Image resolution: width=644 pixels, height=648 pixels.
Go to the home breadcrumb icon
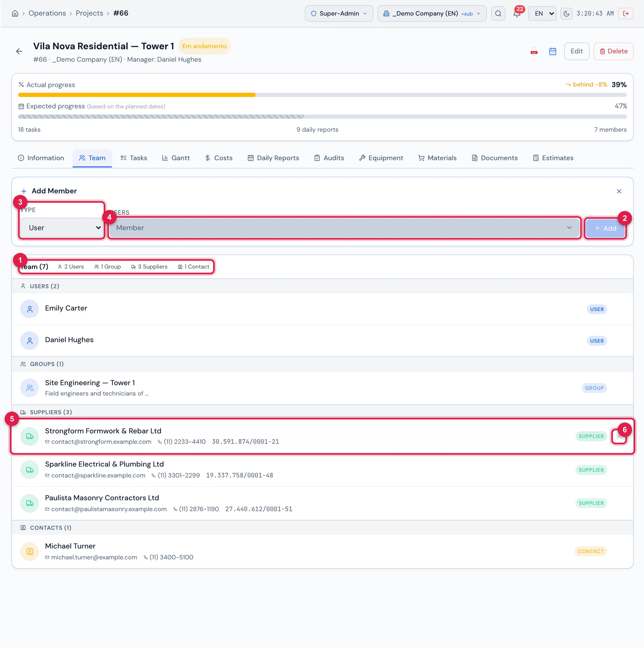pyautogui.click(x=15, y=13)
